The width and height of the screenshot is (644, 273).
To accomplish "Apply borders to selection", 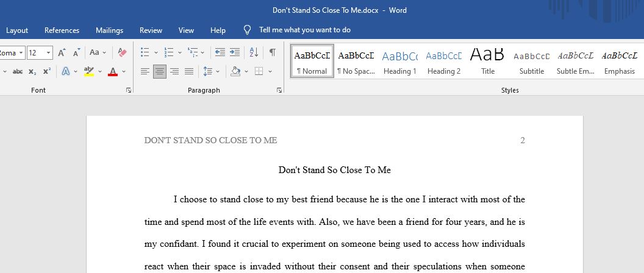I will click(259, 71).
